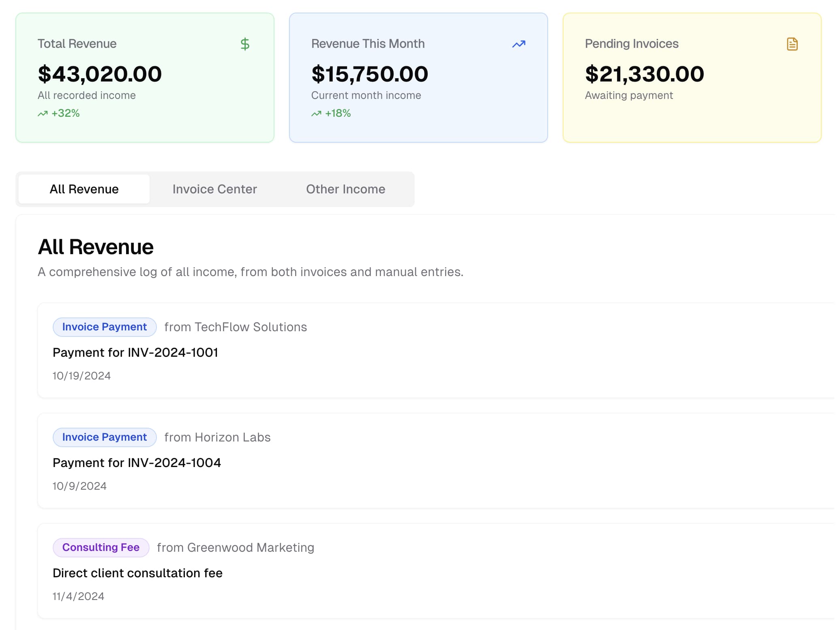Click the $21,330.00 pending invoices amount
Screen dimensions: 840x630
coord(644,74)
